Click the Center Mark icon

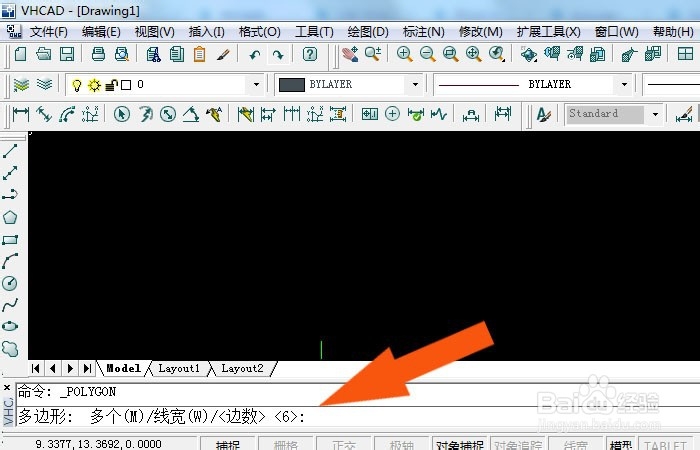[392, 114]
